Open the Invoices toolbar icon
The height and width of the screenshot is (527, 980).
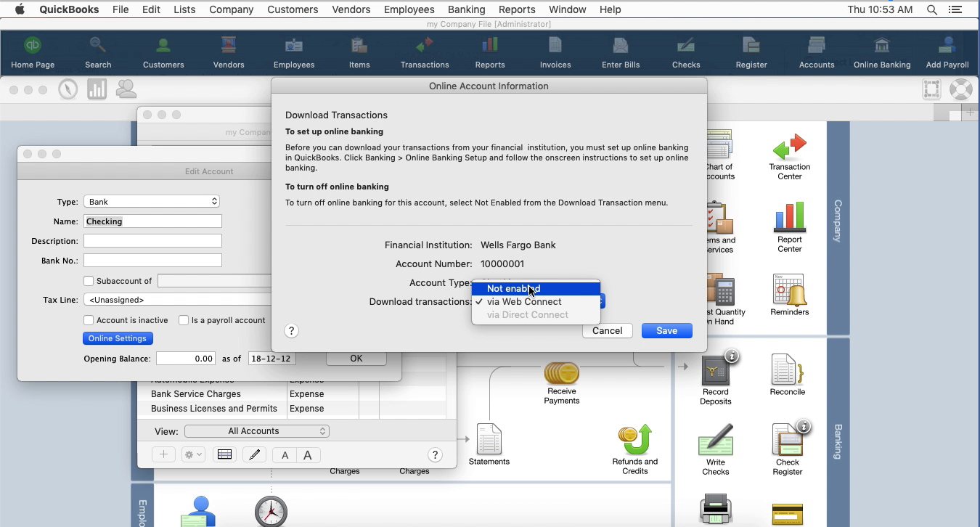coord(555,52)
